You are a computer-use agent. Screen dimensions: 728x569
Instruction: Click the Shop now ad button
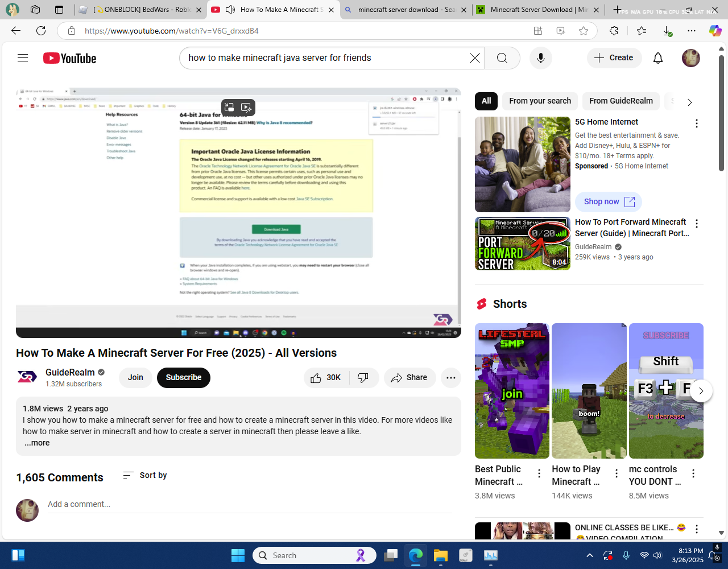point(609,201)
